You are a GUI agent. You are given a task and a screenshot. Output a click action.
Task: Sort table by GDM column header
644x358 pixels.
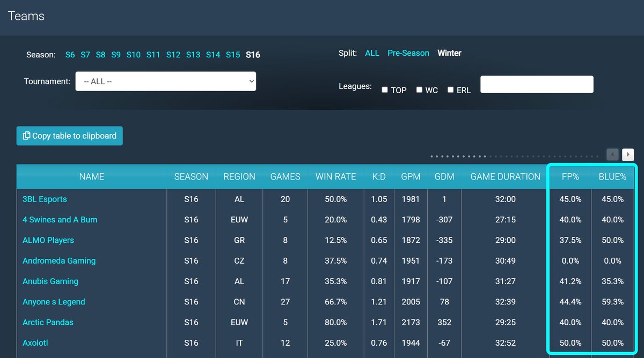[x=444, y=177]
